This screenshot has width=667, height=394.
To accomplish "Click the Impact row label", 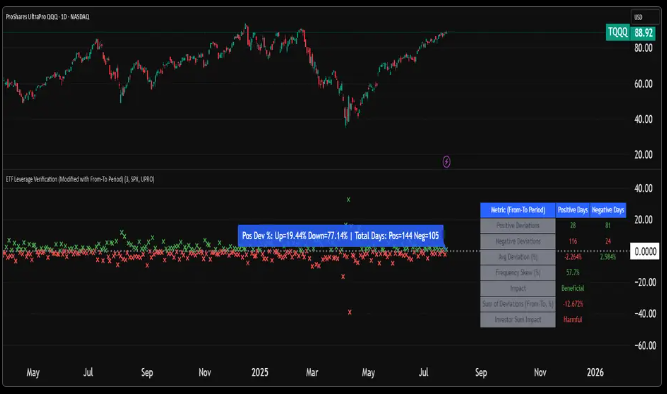I will (x=518, y=288).
